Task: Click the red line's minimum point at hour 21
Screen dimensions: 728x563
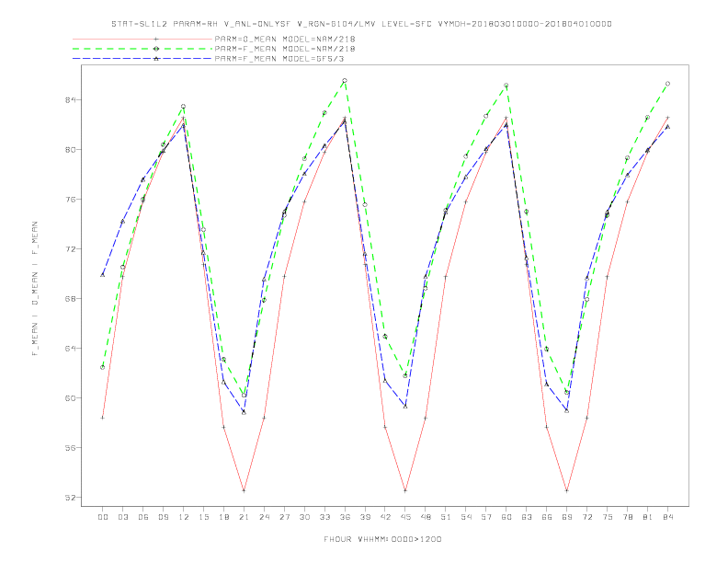Action: (244, 490)
